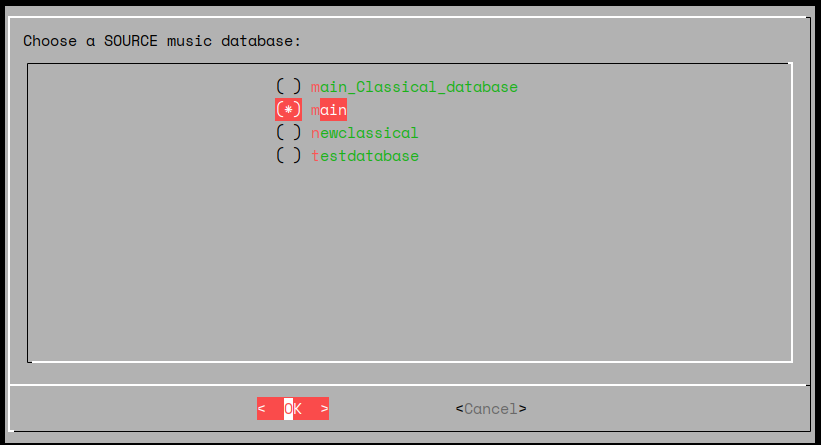This screenshot has width=821, height=445.
Task: Click the red hotkey letter n of newclassical
Action: click(315, 133)
